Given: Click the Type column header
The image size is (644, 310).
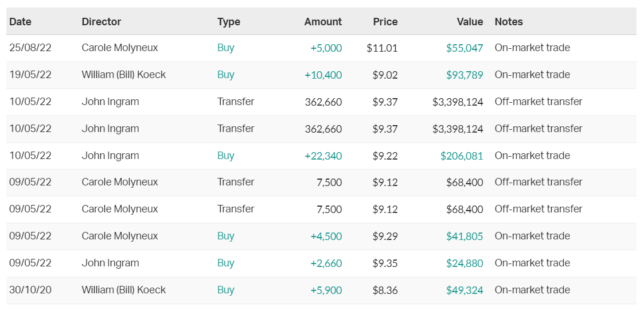Looking at the screenshot, I should [229, 22].
